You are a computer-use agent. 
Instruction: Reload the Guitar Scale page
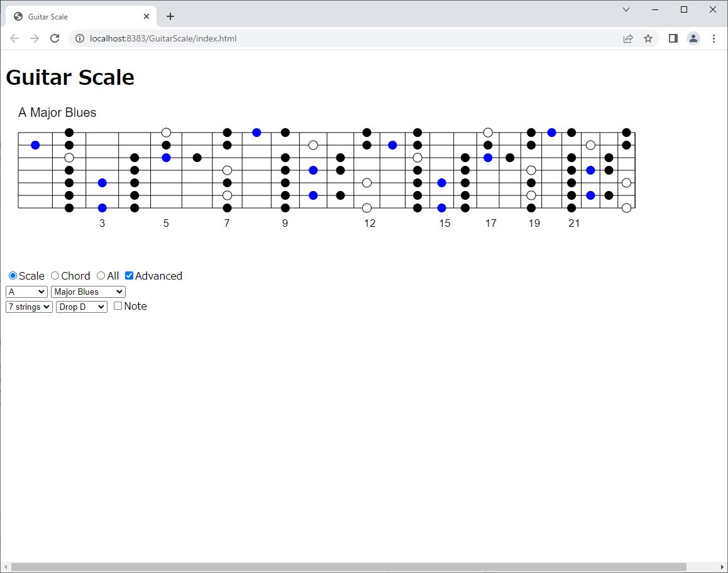(x=55, y=38)
